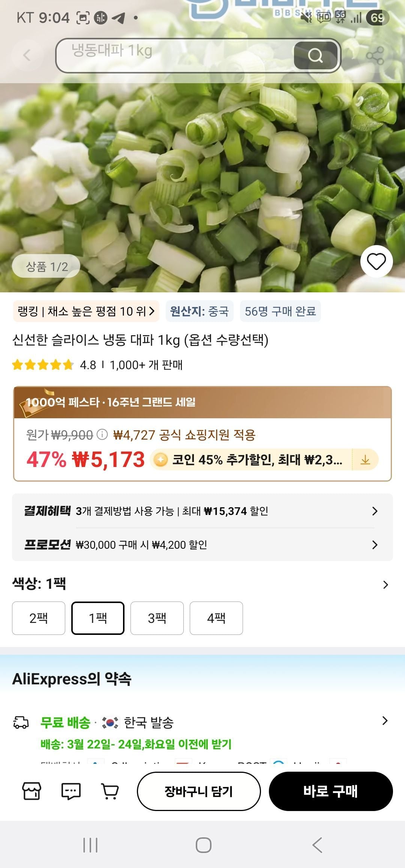Select the 2팩 option

click(39, 618)
